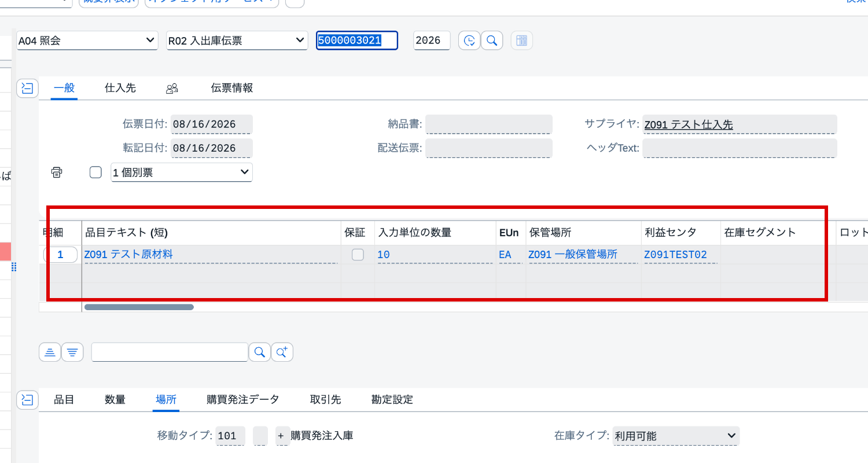Click the Z091 テスト原材料 item link
The image size is (868, 463).
(x=128, y=255)
